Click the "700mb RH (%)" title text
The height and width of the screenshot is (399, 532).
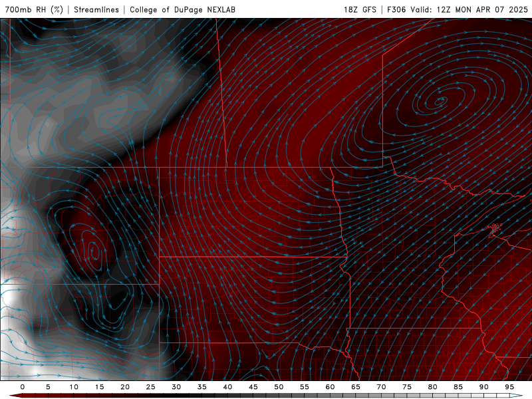point(34,9)
